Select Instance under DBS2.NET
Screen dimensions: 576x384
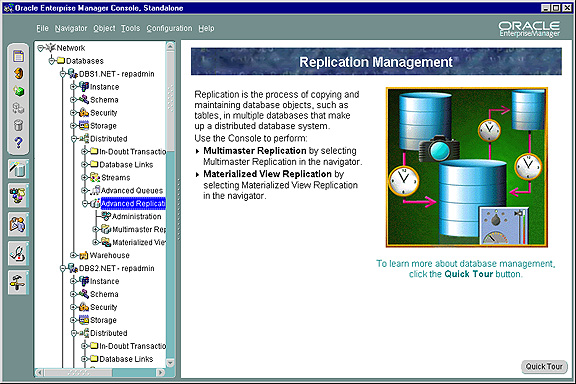tap(104, 281)
